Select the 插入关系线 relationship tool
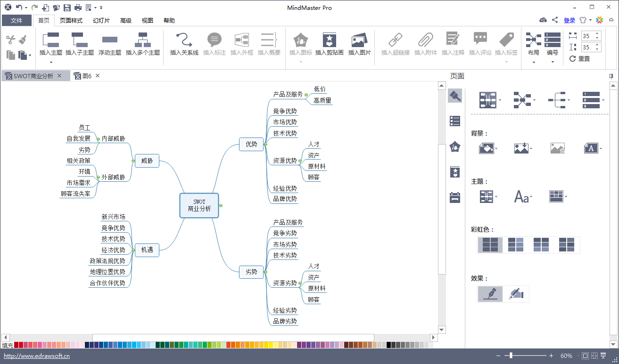The width and height of the screenshot is (619, 364). [184, 39]
